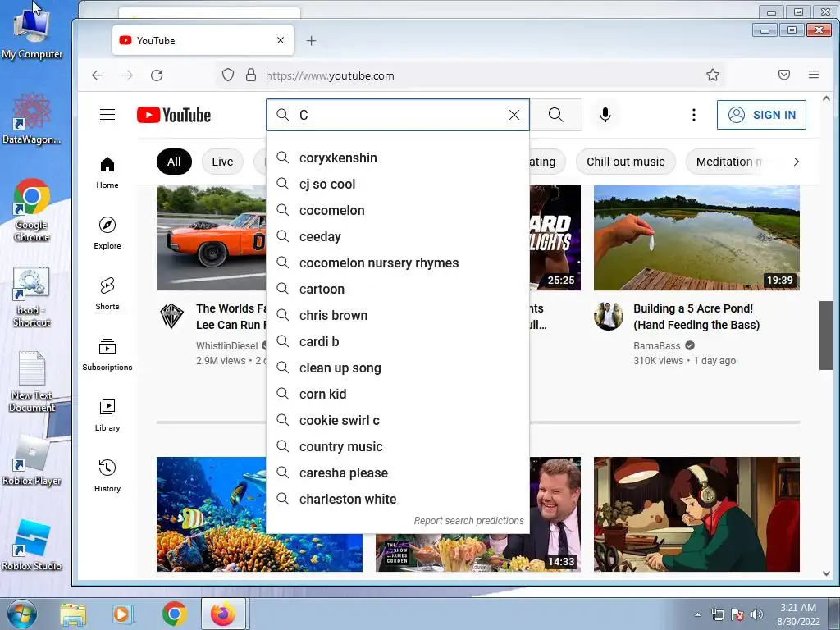Go to Home in the sidebar
Screen dimensions: 840x630
[107, 172]
